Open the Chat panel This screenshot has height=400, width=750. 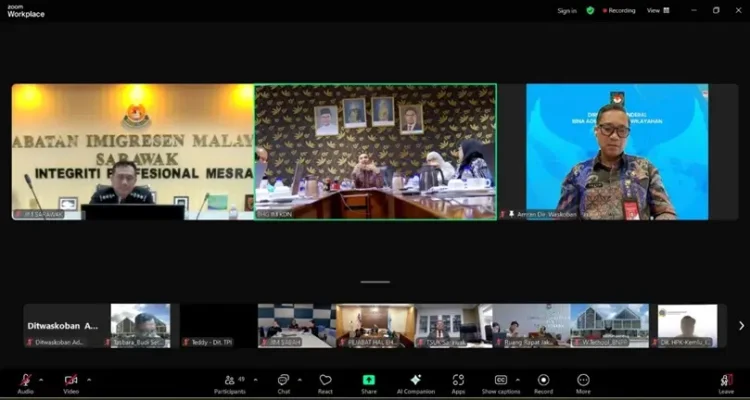pyautogui.click(x=283, y=381)
